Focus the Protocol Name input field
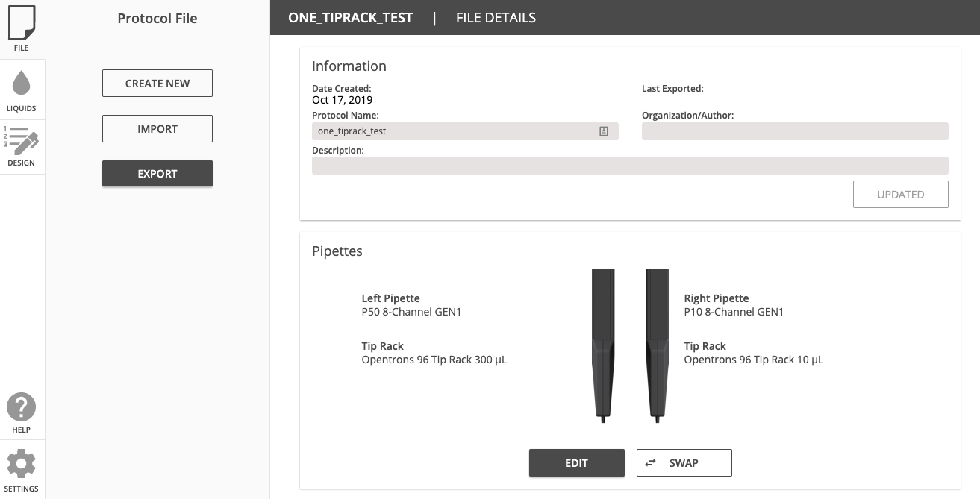Image resolution: width=980 pixels, height=499 pixels. pyautogui.click(x=465, y=131)
